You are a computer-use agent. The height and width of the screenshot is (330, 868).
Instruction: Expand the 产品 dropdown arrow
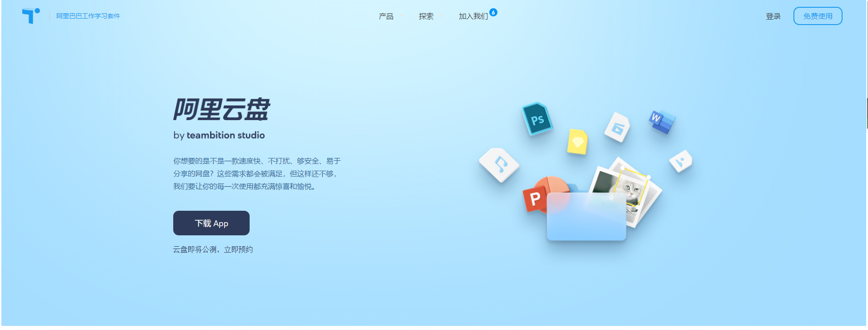click(x=401, y=16)
